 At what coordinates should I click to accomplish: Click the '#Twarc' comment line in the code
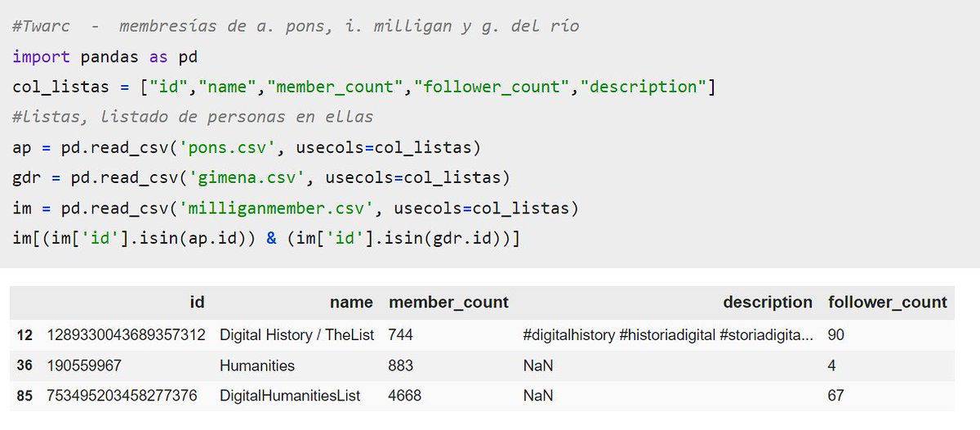pyautogui.click(x=296, y=26)
